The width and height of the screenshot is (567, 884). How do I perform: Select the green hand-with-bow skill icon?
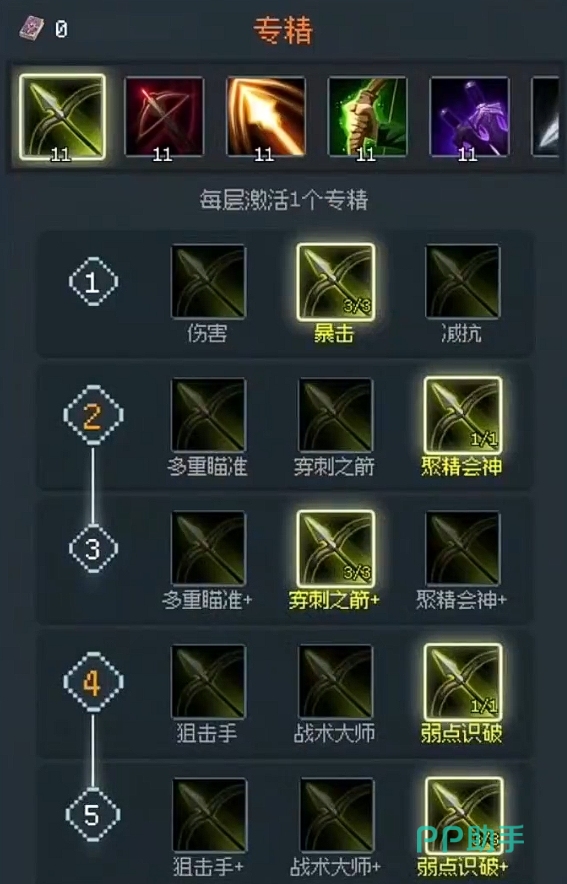tap(367, 117)
